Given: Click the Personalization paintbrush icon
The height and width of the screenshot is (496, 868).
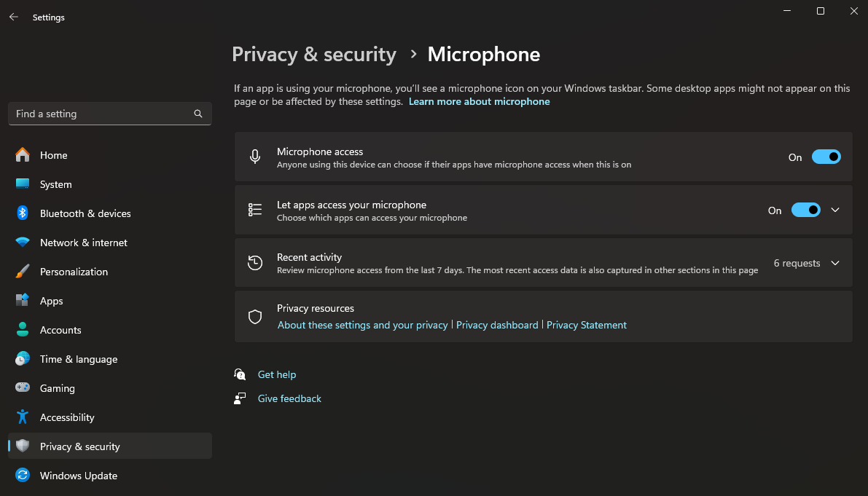Looking at the screenshot, I should tap(23, 272).
